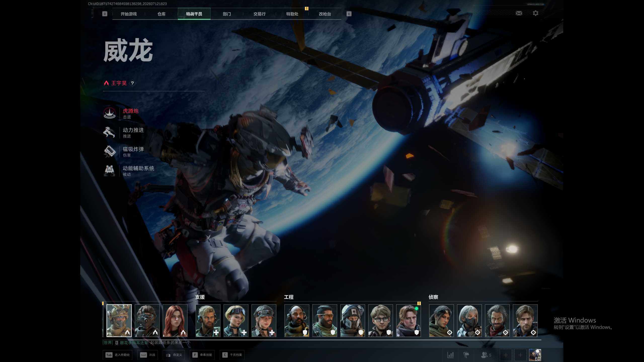Click the first empty squad slot plus

tap(506, 355)
